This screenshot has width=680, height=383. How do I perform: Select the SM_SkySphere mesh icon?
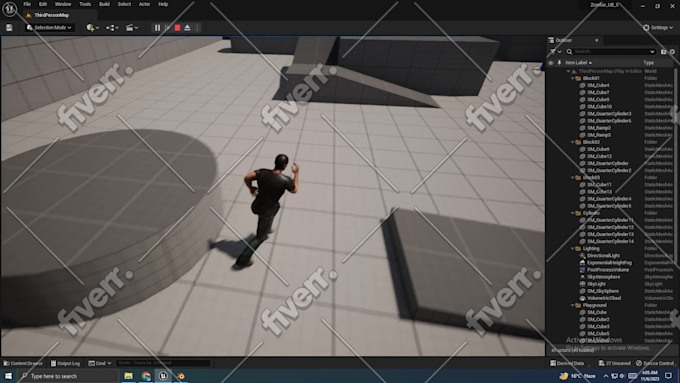click(x=582, y=291)
